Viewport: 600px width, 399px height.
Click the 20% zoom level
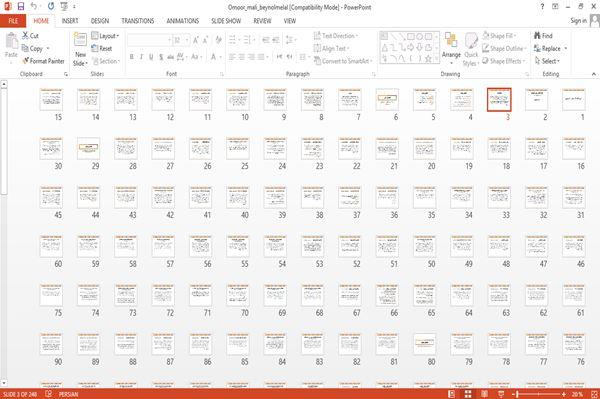point(577,394)
